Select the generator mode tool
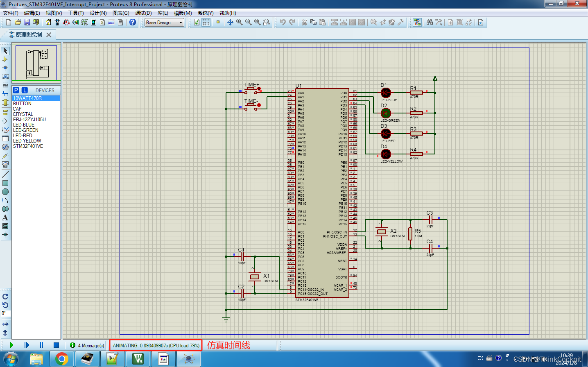The height and width of the screenshot is (367, 588). pyautogui.click(x=6, y=147)
